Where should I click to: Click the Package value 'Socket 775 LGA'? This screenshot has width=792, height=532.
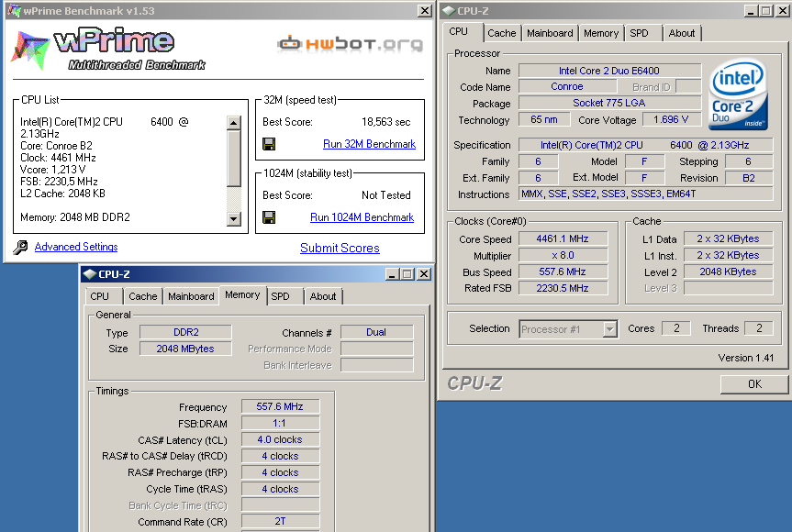[x=609, y=103]
